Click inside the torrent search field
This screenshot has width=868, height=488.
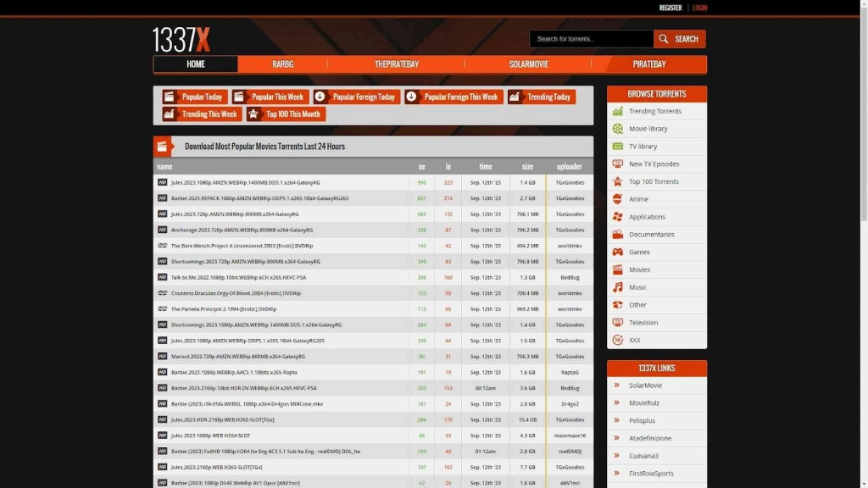coord(592,39)
